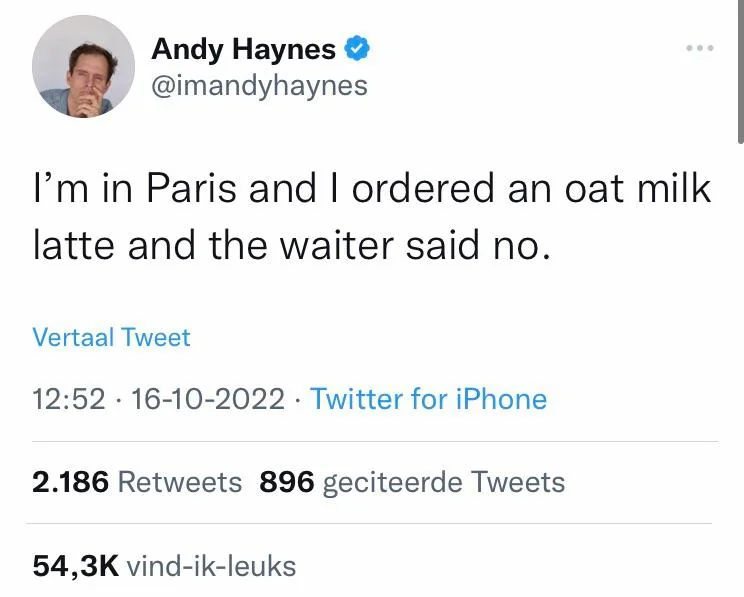The width and height of the screenshot is (744, 597).
Task: Click the 2.186 retweet count number
Action: (x=70, y=482)
